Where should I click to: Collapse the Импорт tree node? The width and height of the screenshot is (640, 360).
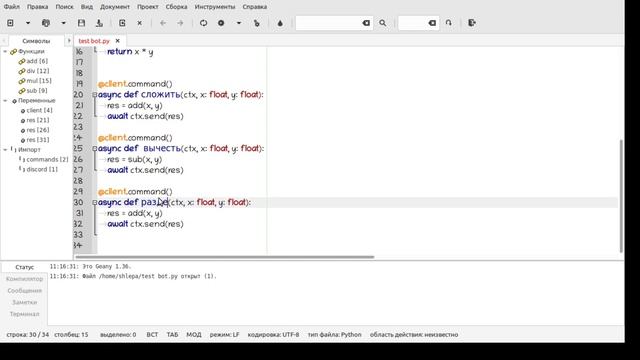click(x=5, y=149)
